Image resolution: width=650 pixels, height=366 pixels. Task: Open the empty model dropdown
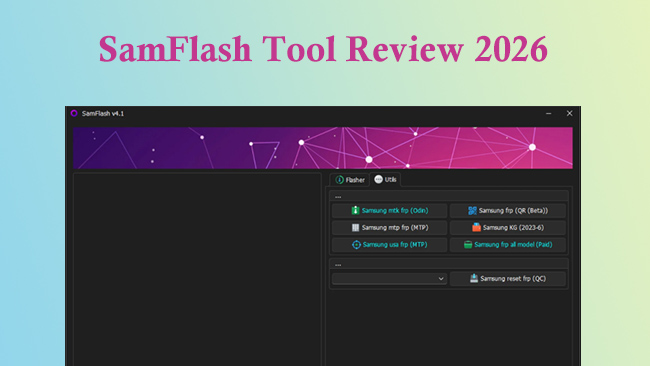[389, 279]
